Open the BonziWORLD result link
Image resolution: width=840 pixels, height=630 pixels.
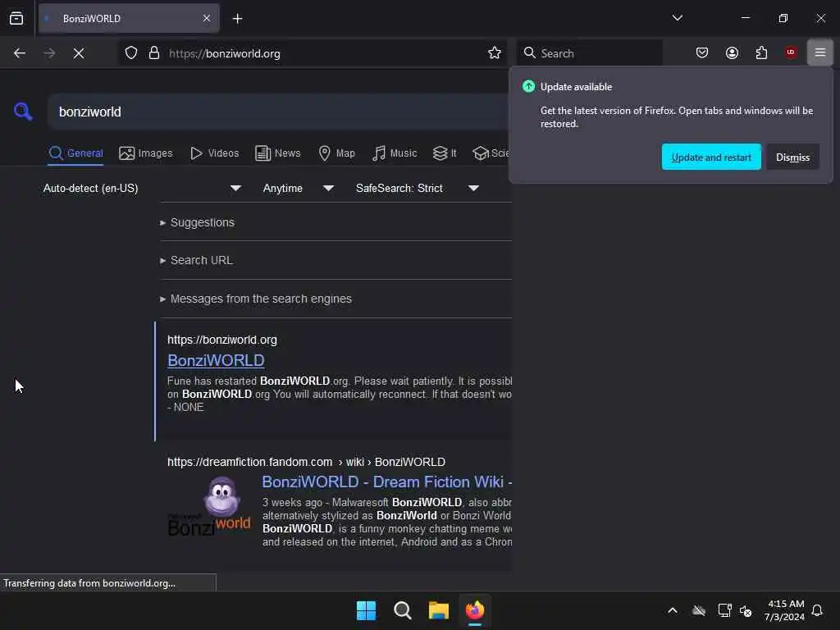216,361
